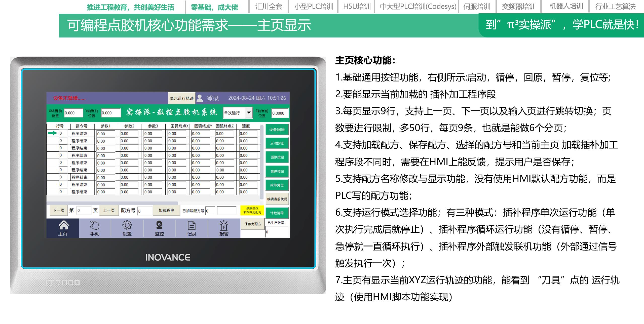644x324 pixels.
Task: Click the horizontal table scrollbar
Action: (112, 203)
